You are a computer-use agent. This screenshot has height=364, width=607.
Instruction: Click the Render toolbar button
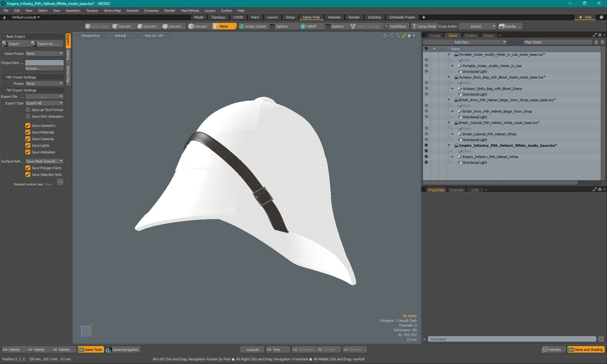(x=510, y=26)
